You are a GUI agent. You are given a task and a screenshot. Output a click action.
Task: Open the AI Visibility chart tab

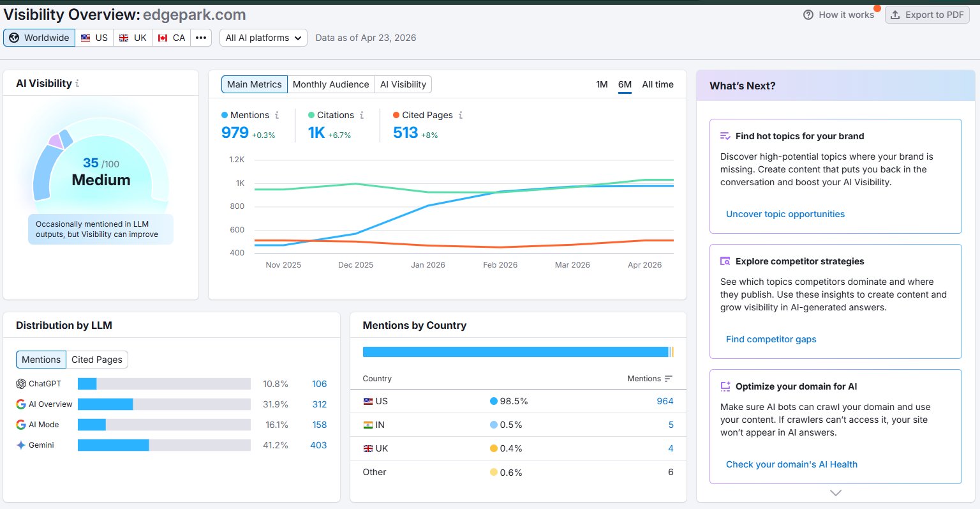coord(403,84)
